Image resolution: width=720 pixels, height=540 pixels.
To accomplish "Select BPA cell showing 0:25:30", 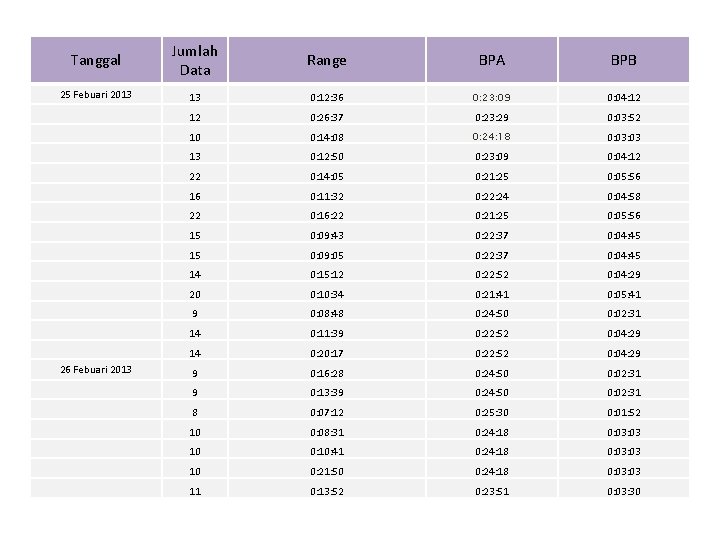I will click(x=491, y=412).
